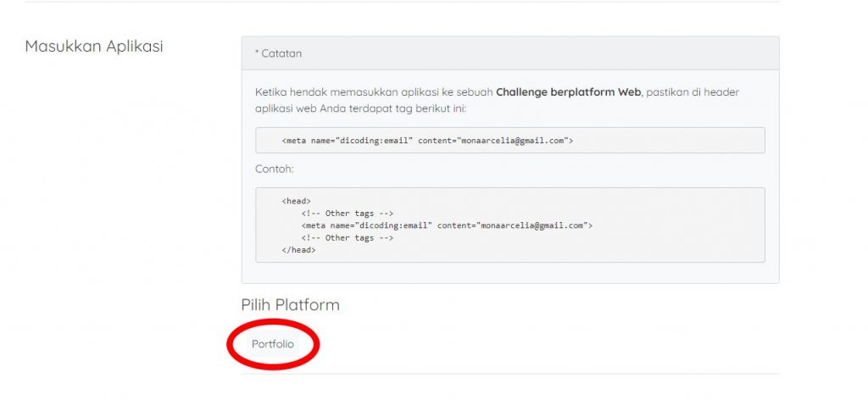Click the meta tag line inside head example
This screenshot has width=868, height=400.
click(447, 225)
